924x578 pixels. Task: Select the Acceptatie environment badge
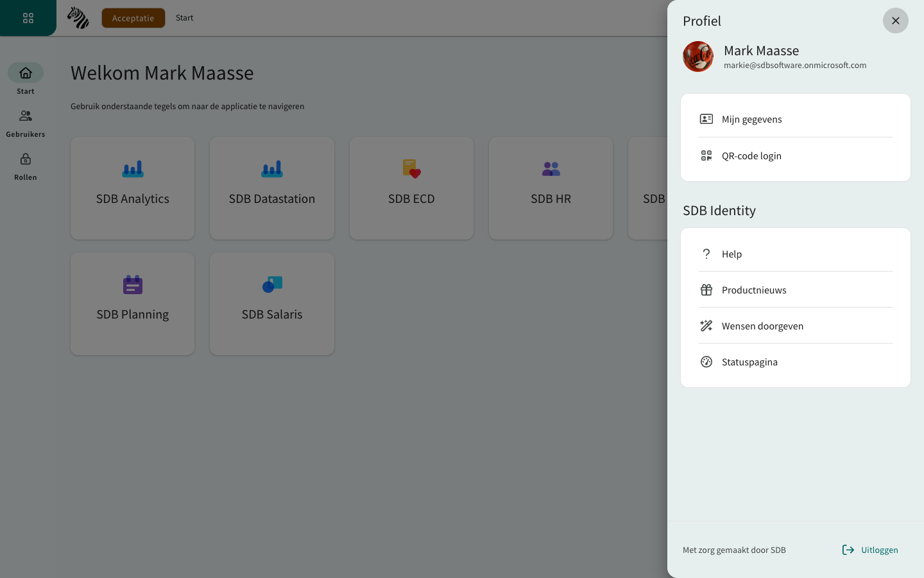133,18
